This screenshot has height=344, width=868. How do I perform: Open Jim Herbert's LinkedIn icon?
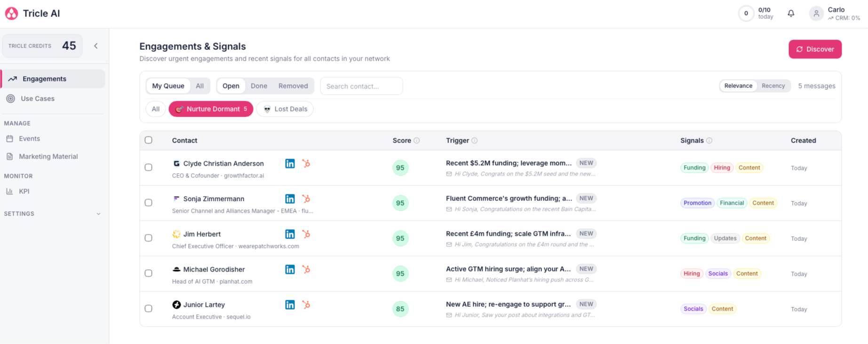[290, 234]
